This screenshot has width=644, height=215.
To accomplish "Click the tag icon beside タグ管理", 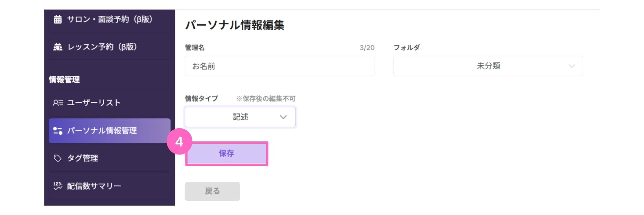I will (x=58, y=158).
